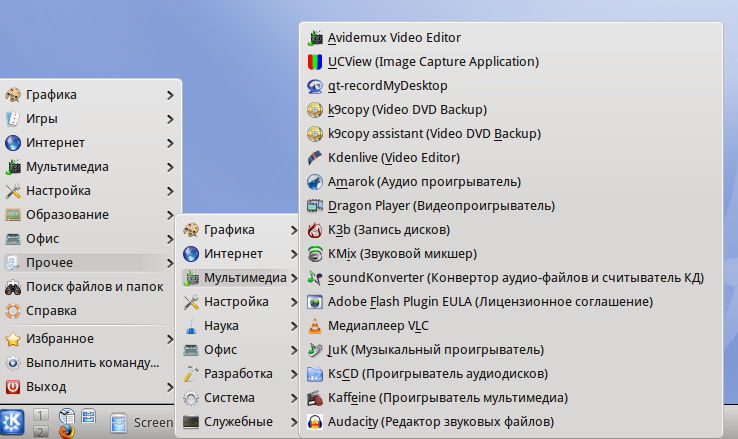Select Настройка in the Прочее submenu
The image size is (738, 439).
tap(240, 302)
